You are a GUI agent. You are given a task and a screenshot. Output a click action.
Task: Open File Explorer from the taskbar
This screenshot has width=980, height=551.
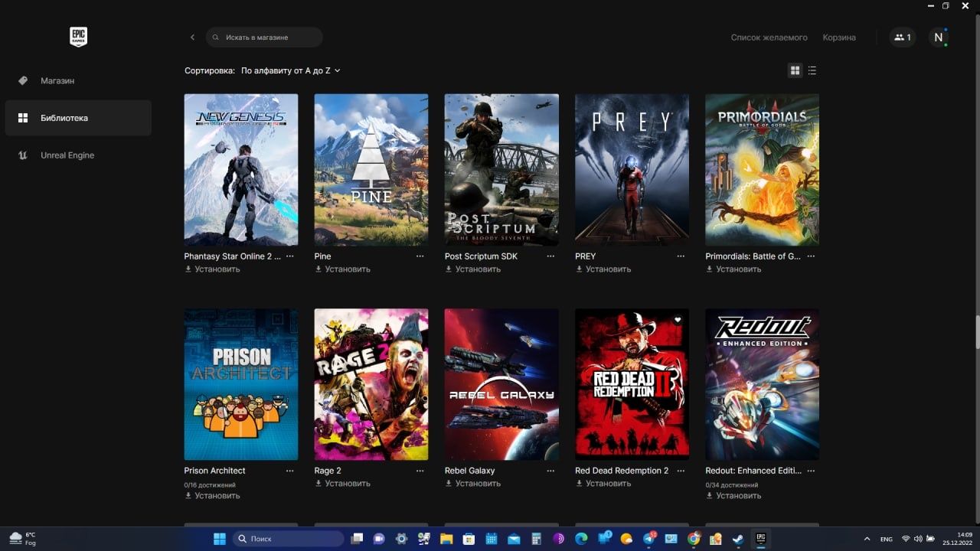coord(446,539)
